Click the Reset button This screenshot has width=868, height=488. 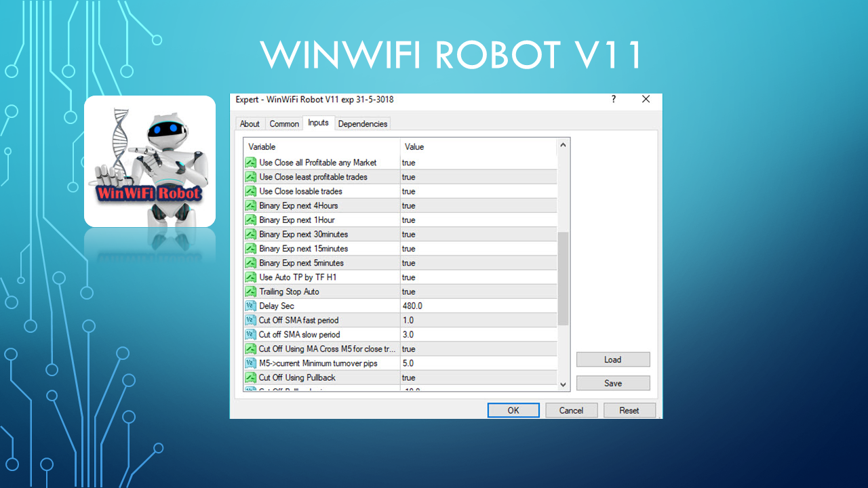tap(629, 410)
